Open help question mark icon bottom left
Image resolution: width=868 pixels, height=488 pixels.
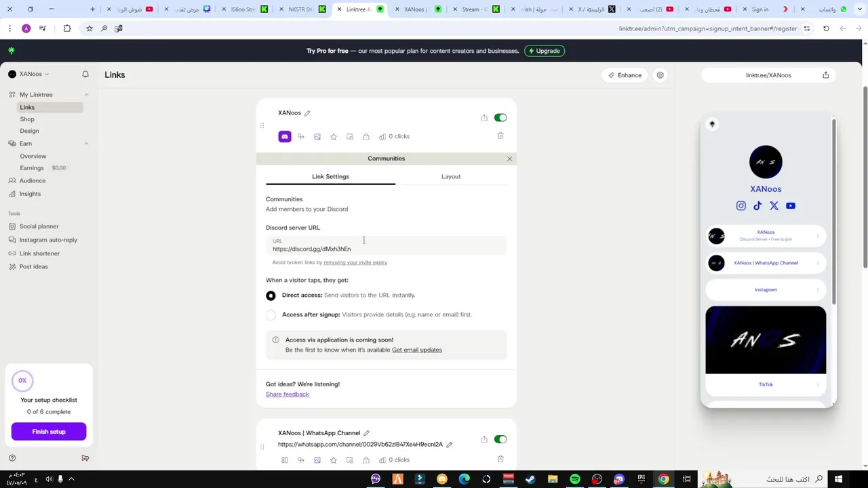click(x=12, y=458)
